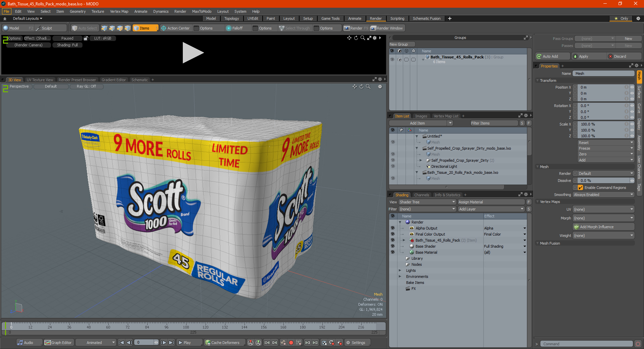Expand Lights in shader tree
Image resolution: width=644 pixels, height=349 pixels.
click(400, 270)
